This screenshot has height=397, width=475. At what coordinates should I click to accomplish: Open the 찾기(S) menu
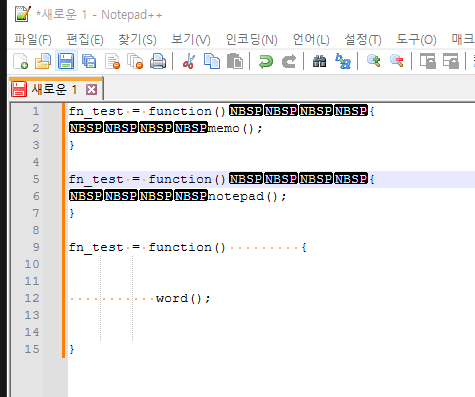[137, 40]
